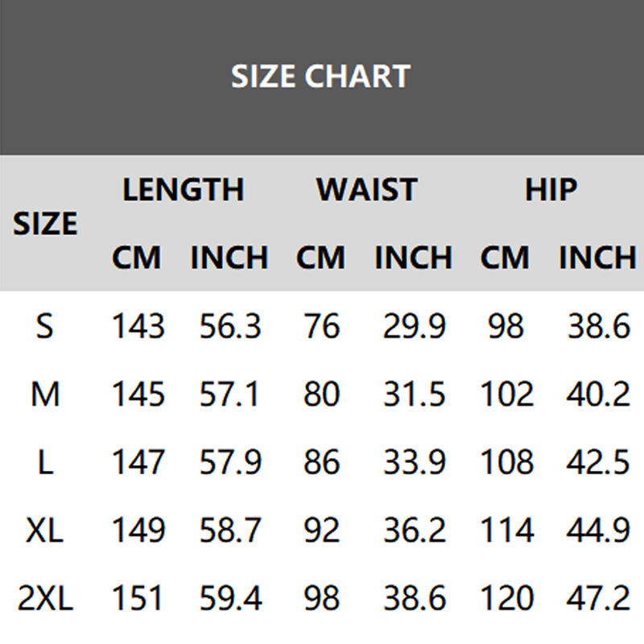The image size is (644, 644).
Task: Click the SIZE CHART title
Action: [x=320, y=76]
